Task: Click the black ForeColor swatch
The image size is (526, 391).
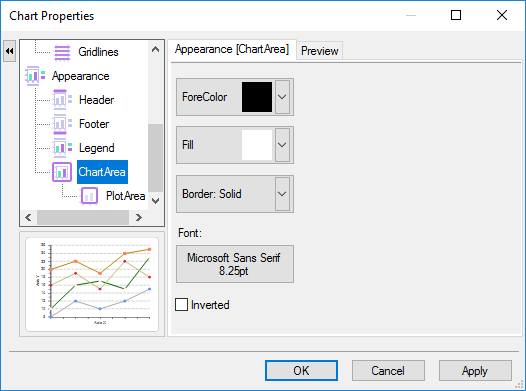Action: [257, 97]
